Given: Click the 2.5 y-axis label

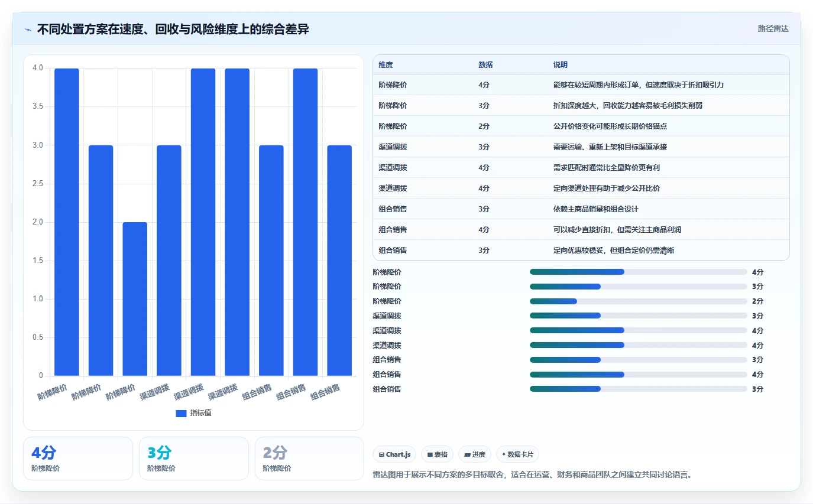Looking at the screenshot, I should [38, 184].
